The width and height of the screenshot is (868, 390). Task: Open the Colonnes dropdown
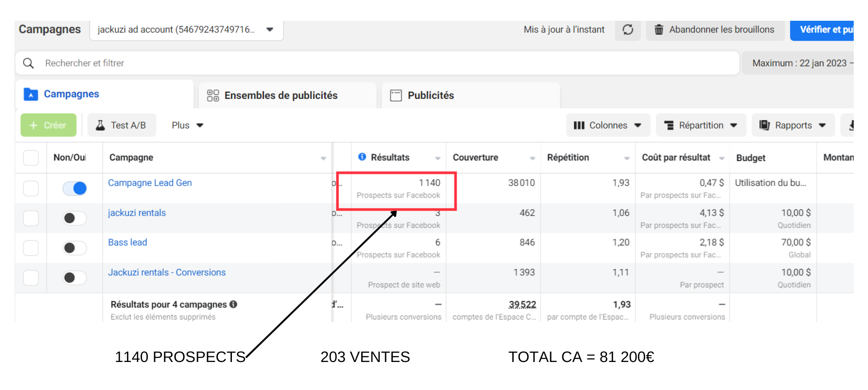[608, 125]
